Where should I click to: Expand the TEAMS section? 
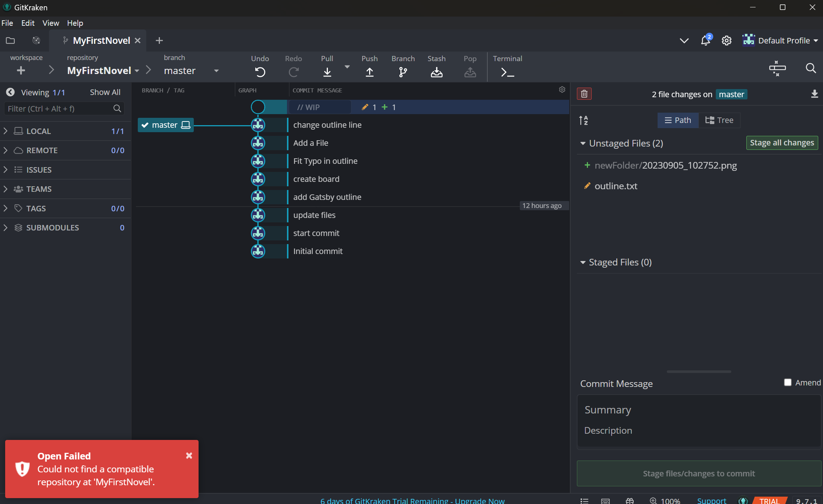[6, 189]
